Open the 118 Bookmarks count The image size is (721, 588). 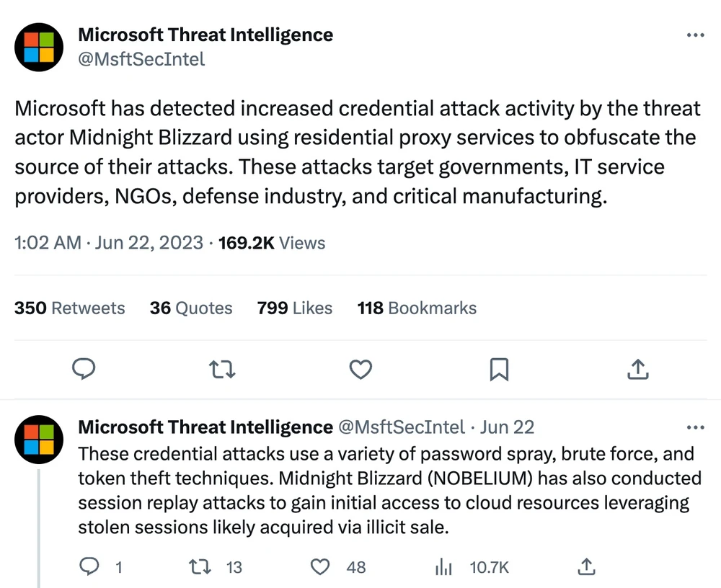click(x=417, y=308)
